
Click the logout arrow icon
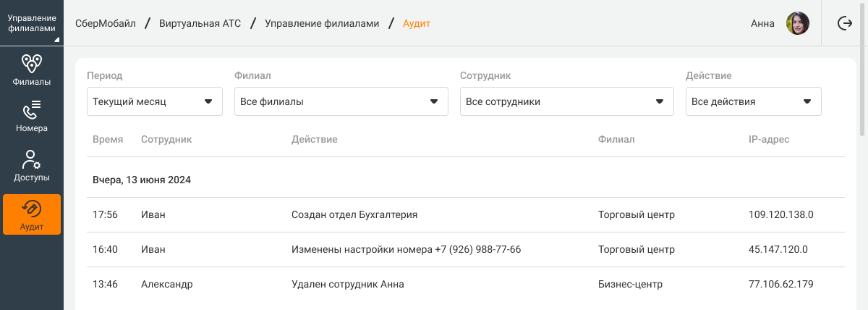[x=844, y=23]
